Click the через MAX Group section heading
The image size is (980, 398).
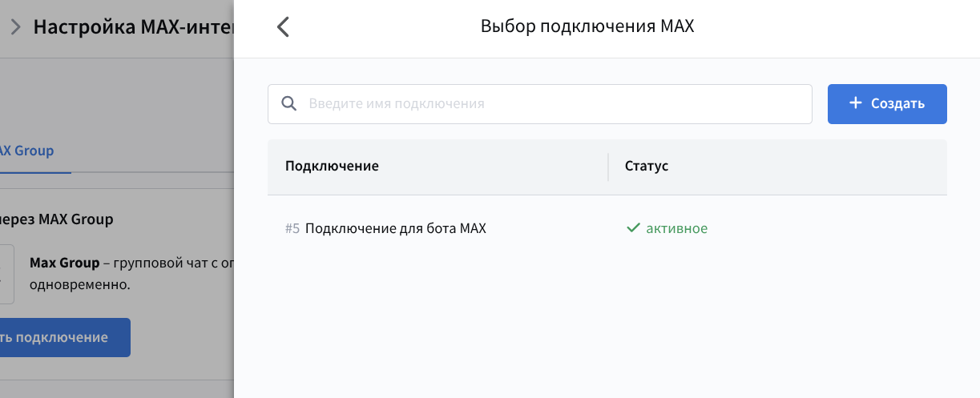click(x=56, y=219)
